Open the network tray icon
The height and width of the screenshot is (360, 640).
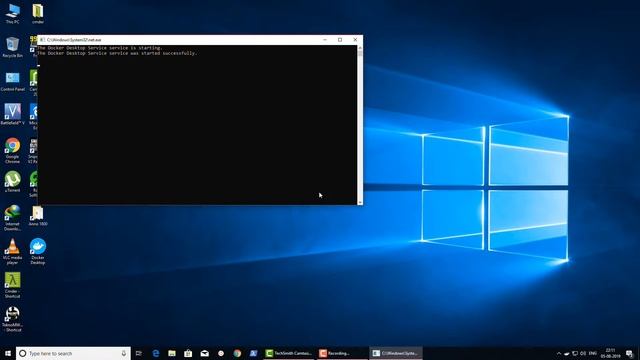point(575,353)
